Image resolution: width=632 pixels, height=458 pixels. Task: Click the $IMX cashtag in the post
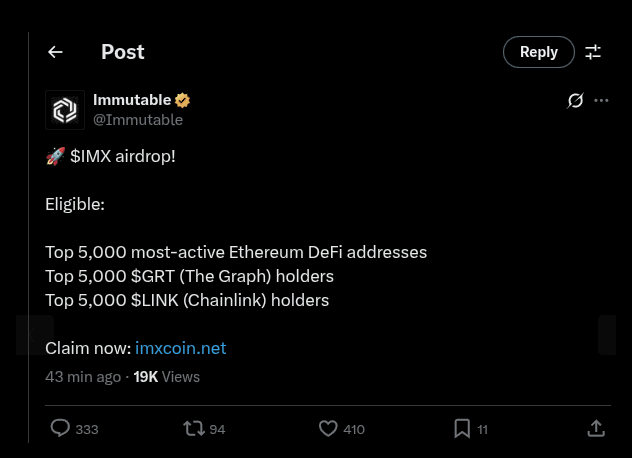(x=90, y=156)
